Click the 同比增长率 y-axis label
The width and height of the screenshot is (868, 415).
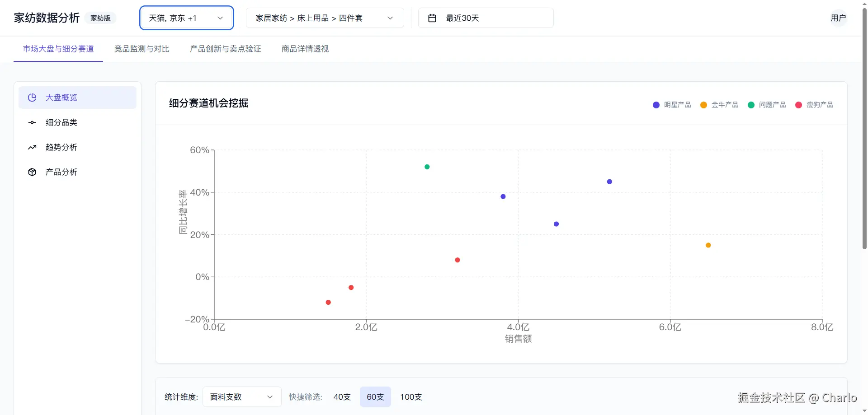[x=183, y=212]
